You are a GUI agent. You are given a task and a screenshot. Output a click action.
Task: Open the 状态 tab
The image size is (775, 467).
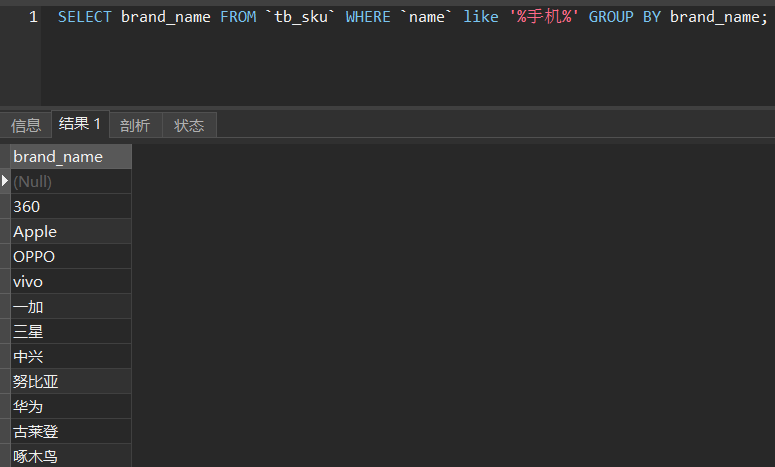pyautogui.click(x=189, y=125)
